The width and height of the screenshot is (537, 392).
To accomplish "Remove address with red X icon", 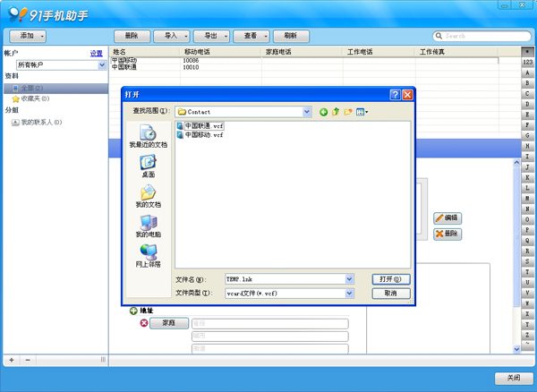I will (144, 323).
